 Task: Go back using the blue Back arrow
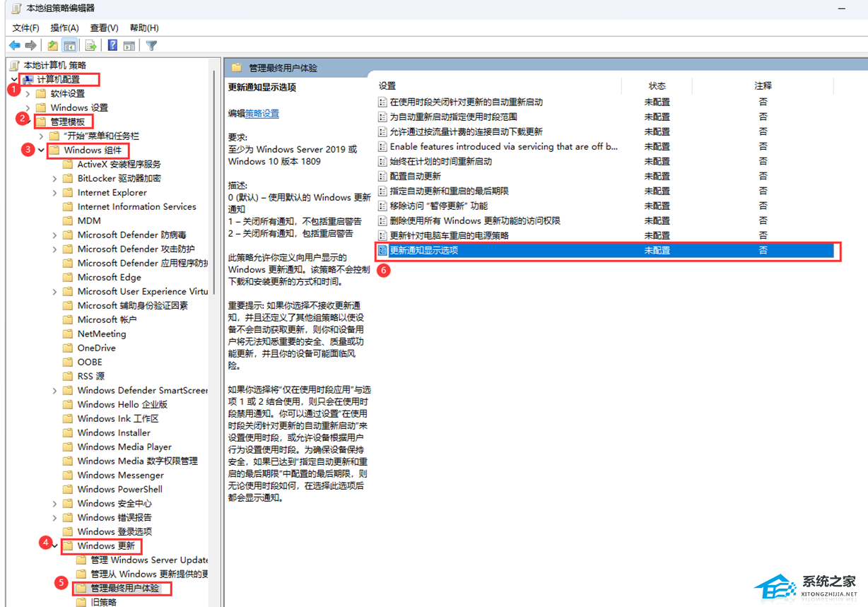click(x=14, y=45)
